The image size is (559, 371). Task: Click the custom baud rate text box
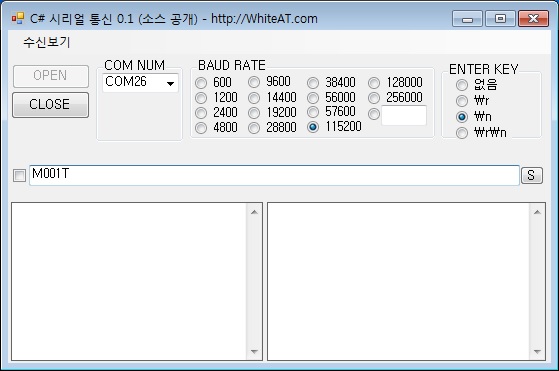[x=404, y=115]
